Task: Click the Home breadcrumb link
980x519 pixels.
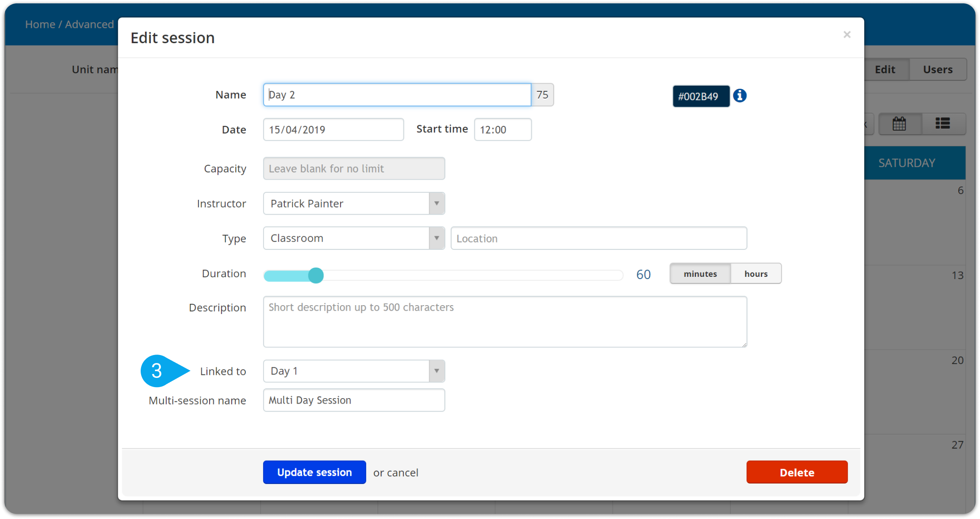Action: 40,24
